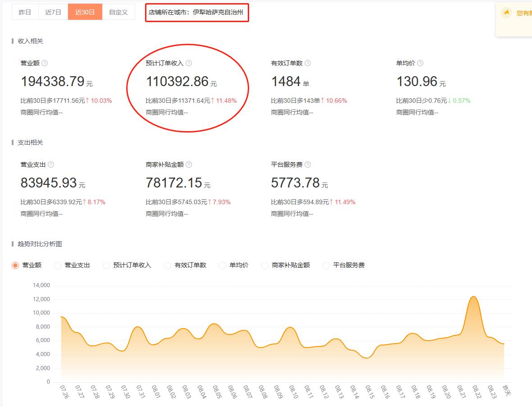532x407 pixels.
Task: Select 商家补贴金额 trend radio option
Action: [x=265, y=265]
